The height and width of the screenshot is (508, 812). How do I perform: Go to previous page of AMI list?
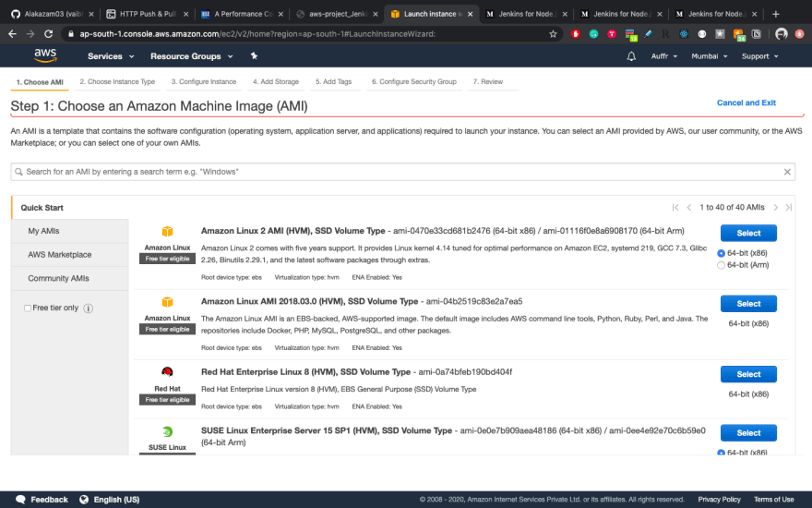[x=688, y=207]
